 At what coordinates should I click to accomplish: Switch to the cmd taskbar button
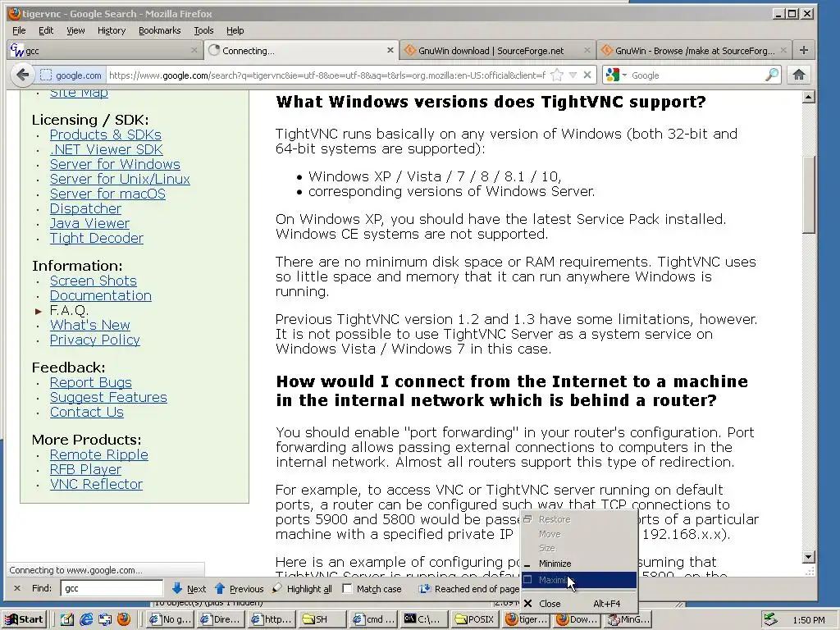pos(374,619)
